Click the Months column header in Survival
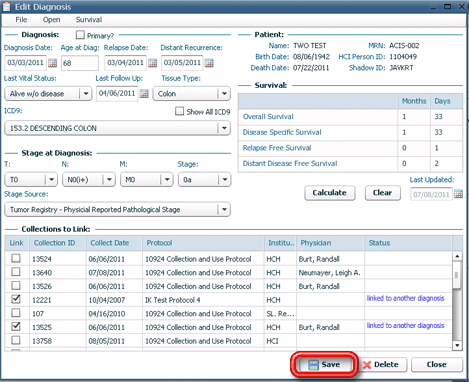 tap(414, 101)
